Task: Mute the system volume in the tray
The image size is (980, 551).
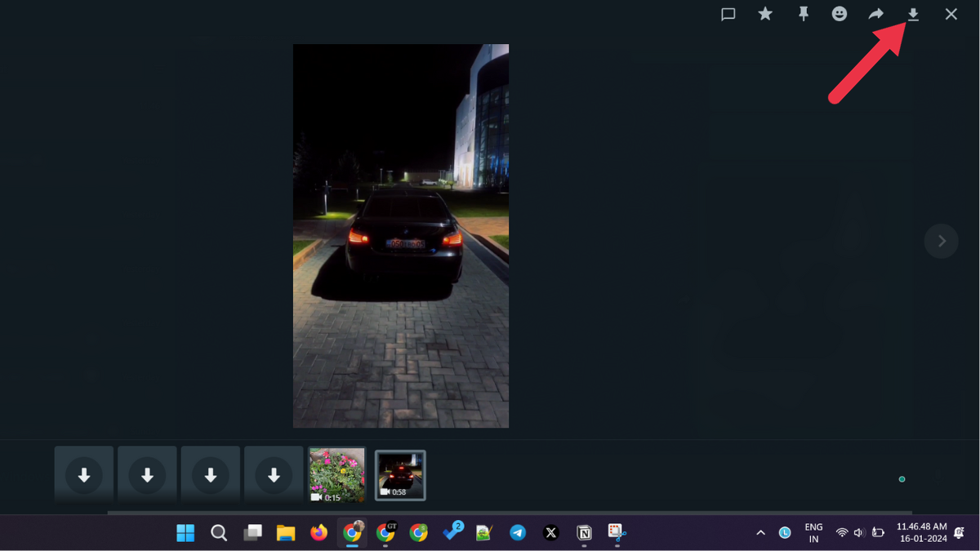Action: point(860,532)
